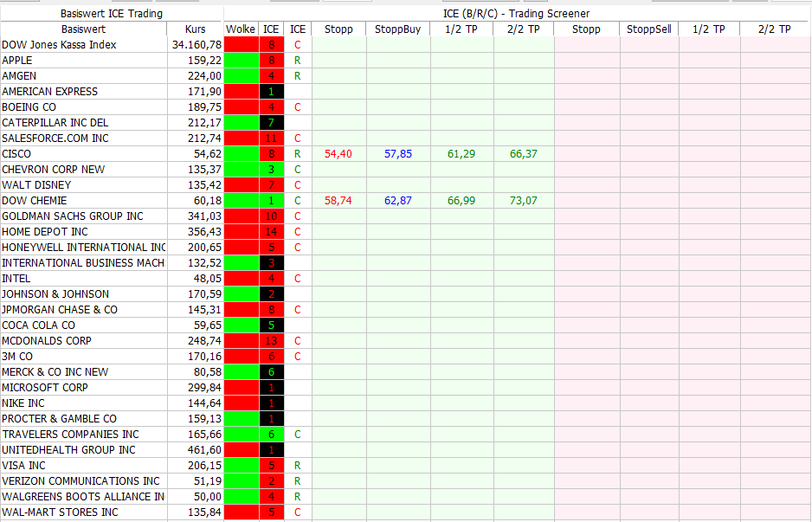Screen dimensions: 812x522
Task: Select the APPLE row name
Action: pyautogui.click(x=17, y=61)
